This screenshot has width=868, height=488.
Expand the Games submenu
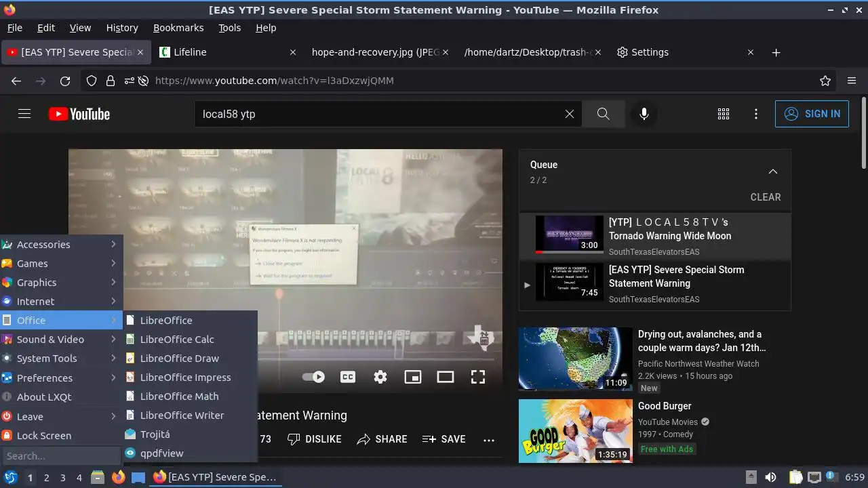click(61, 263)
